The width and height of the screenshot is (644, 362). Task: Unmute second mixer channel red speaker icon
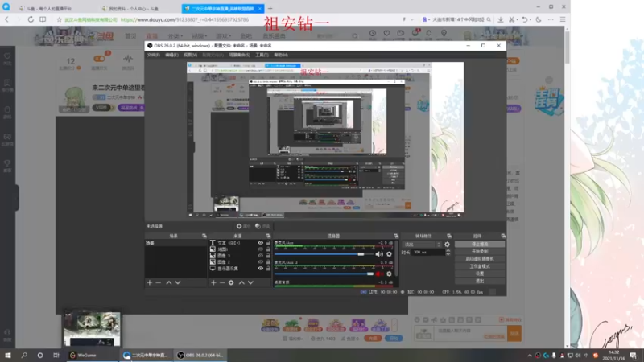378,274
